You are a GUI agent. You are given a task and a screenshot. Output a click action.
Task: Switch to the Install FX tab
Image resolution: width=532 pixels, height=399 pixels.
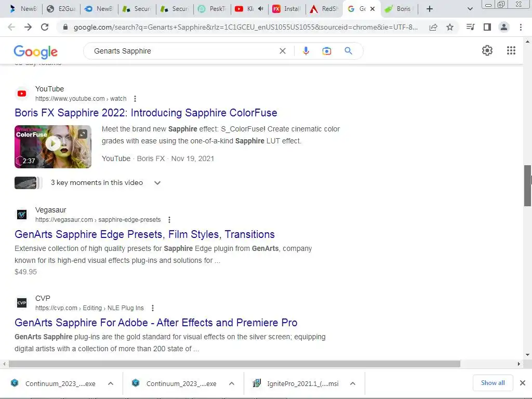pos(287,9)
